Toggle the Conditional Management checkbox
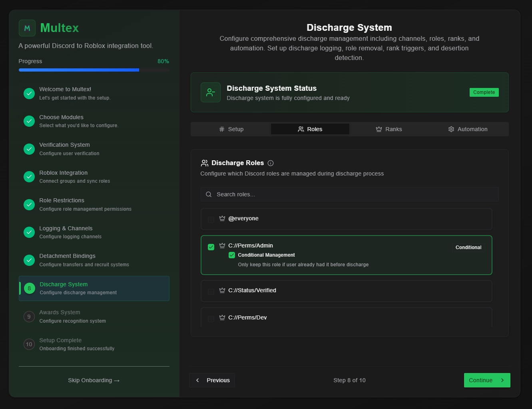This screenshot has width=532, height=409. pos(232,255)
